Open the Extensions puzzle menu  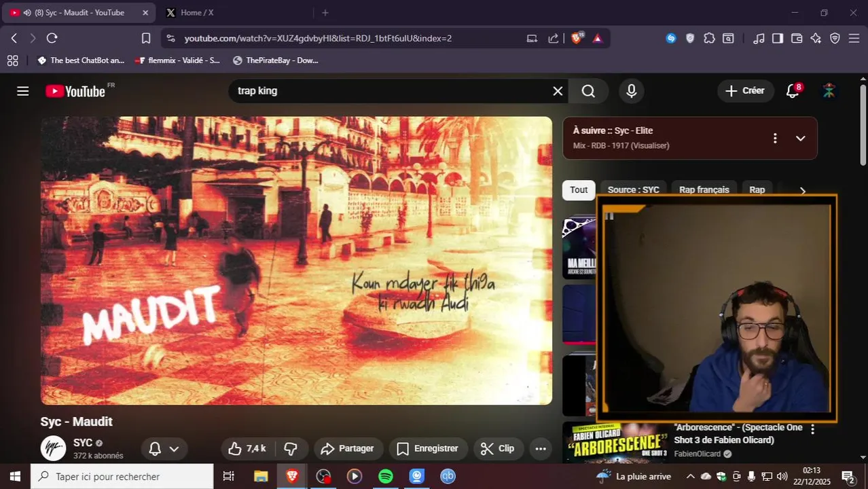tap(709, 39)
